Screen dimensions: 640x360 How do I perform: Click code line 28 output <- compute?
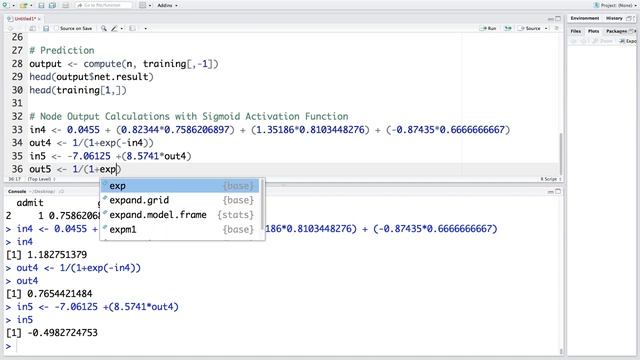124,64
